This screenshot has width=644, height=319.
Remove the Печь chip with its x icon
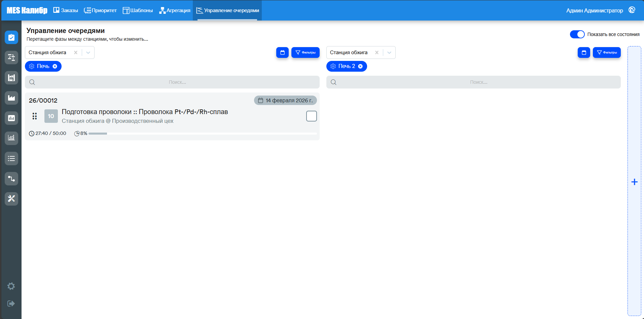point(55,66)
